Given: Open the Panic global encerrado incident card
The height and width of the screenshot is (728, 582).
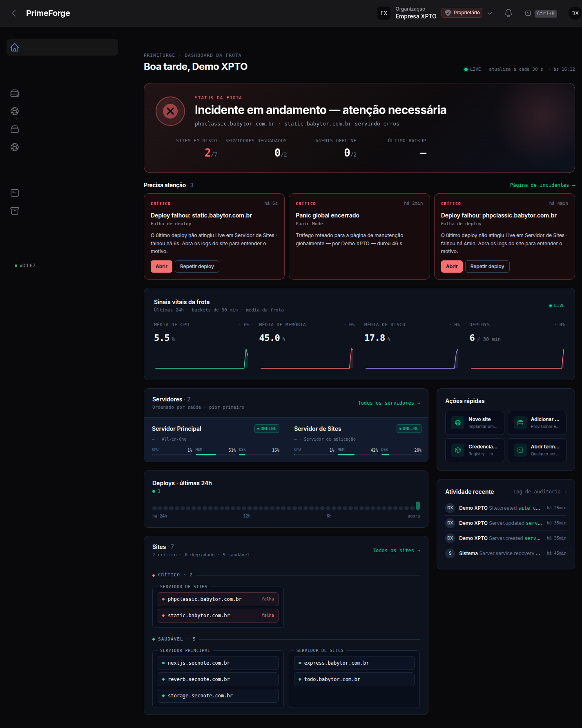Looking at the screenshot, I should tap(359, 236).
